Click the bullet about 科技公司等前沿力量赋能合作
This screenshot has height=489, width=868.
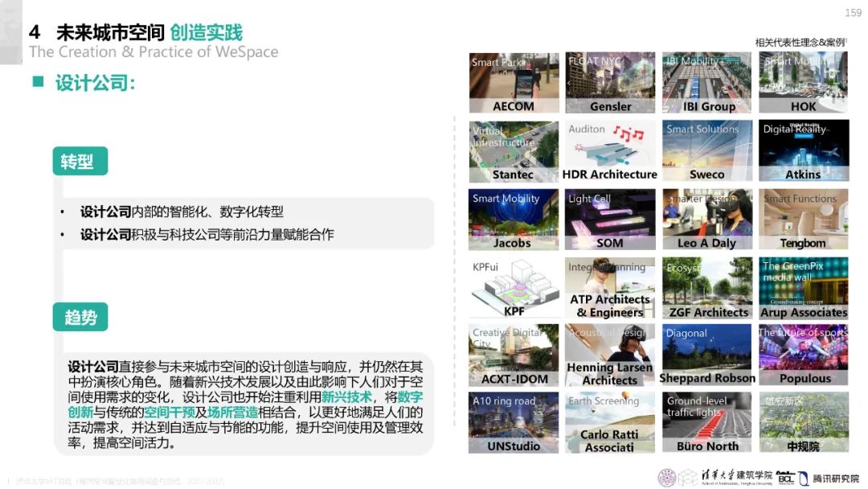pyautogui.click(x=207, y=234)
